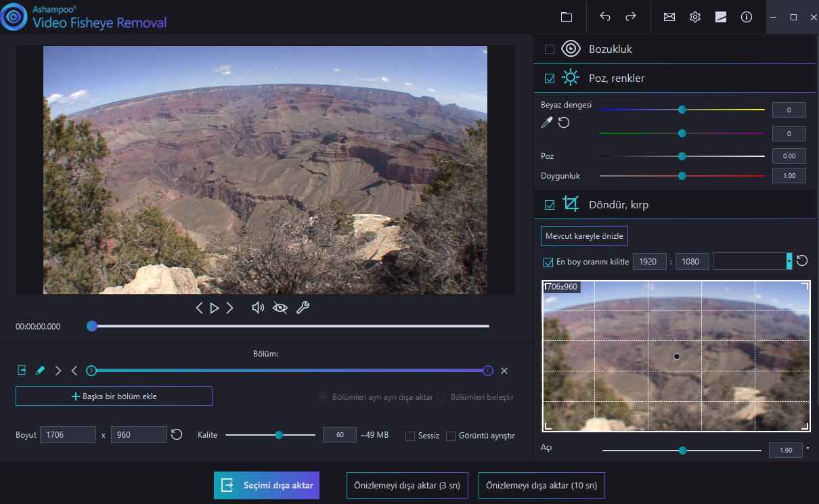The image size is (819, 504).
Task: Click the Boyut width input field
Action: coord(68,435)
